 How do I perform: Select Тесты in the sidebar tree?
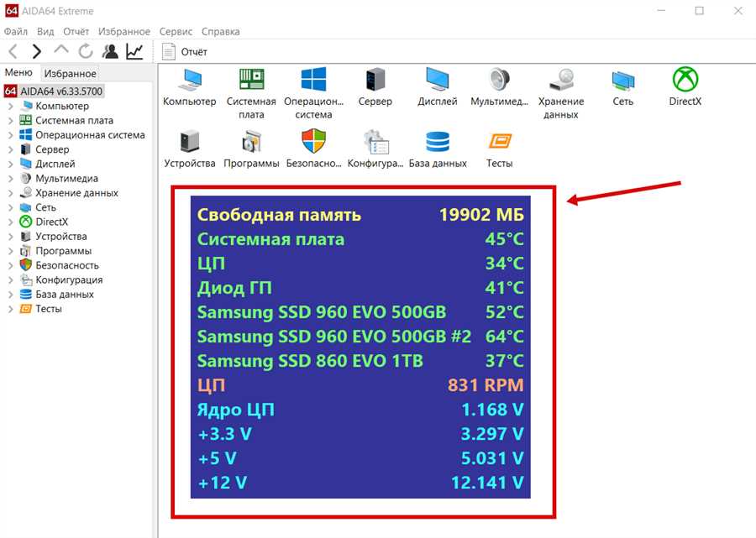(x=41, y=309)
